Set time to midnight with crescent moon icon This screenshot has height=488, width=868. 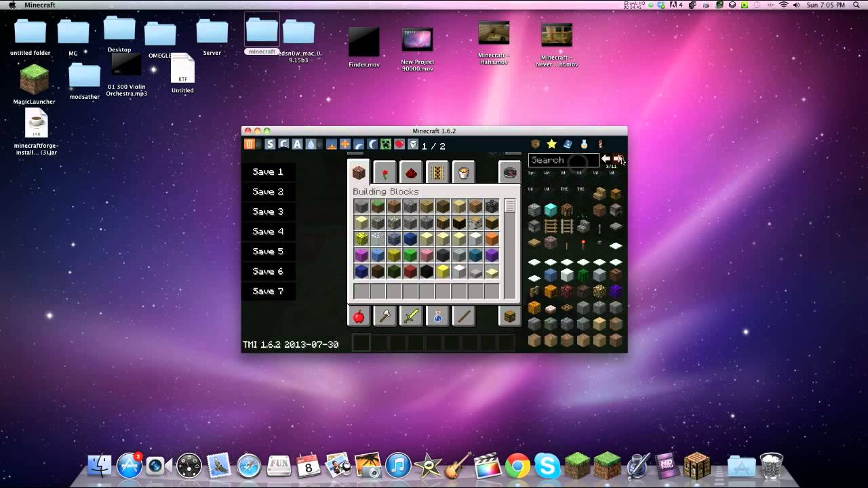(372, 144)
